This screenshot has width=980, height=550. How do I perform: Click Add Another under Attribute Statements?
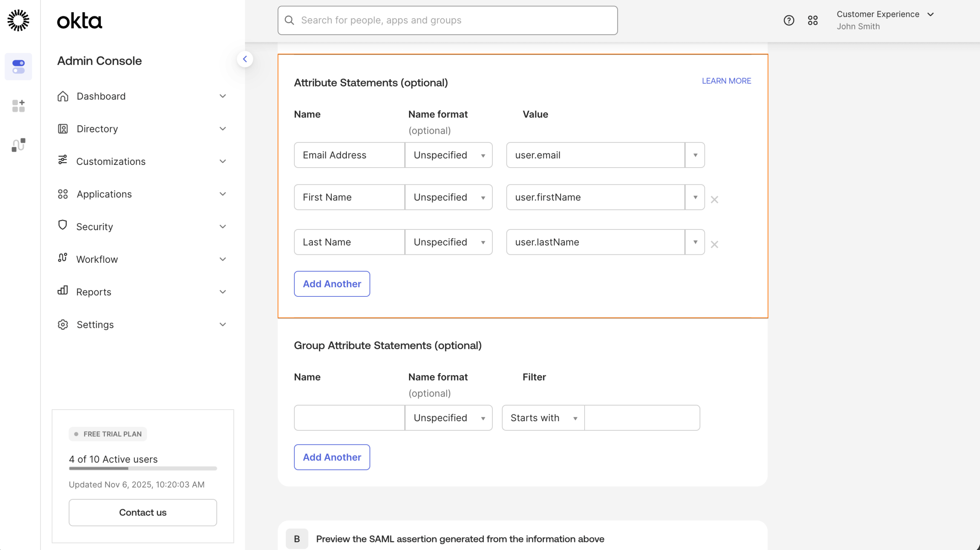coord(332,283)
